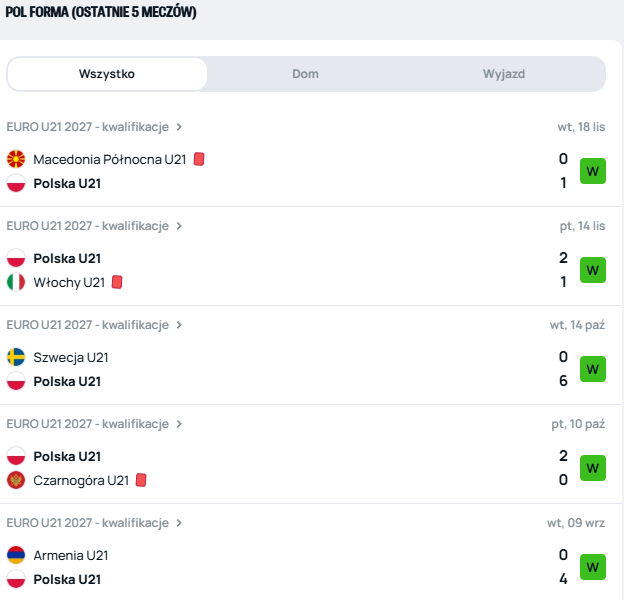The height and width of the screenshot is (600, 624).
Task: Select the Wszystko filter tab
Action: pos(107,74)
